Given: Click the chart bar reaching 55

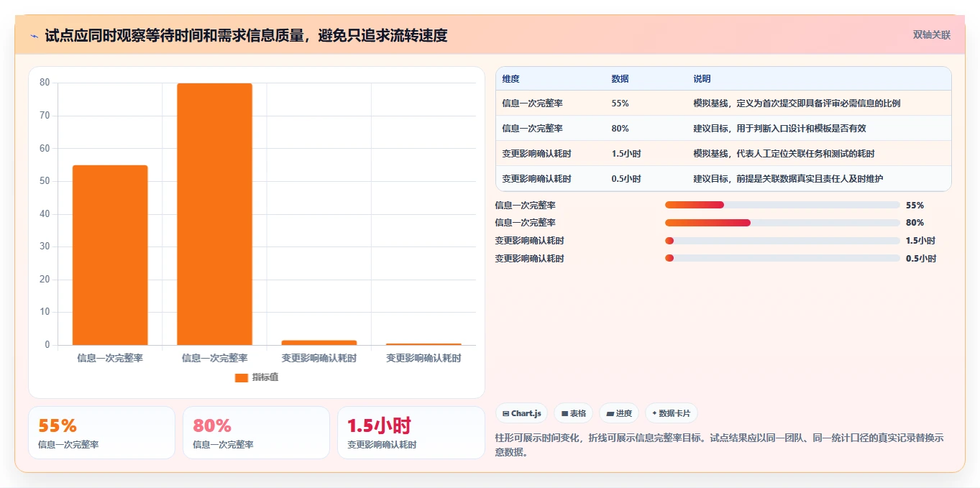Looking at the screenshot, I should coord(110,255).
